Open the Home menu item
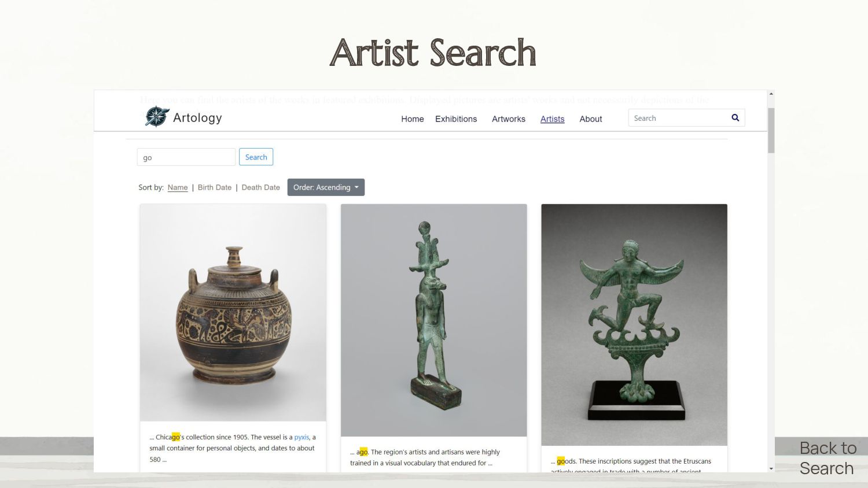The image size is (868, 488). point(413,119)
